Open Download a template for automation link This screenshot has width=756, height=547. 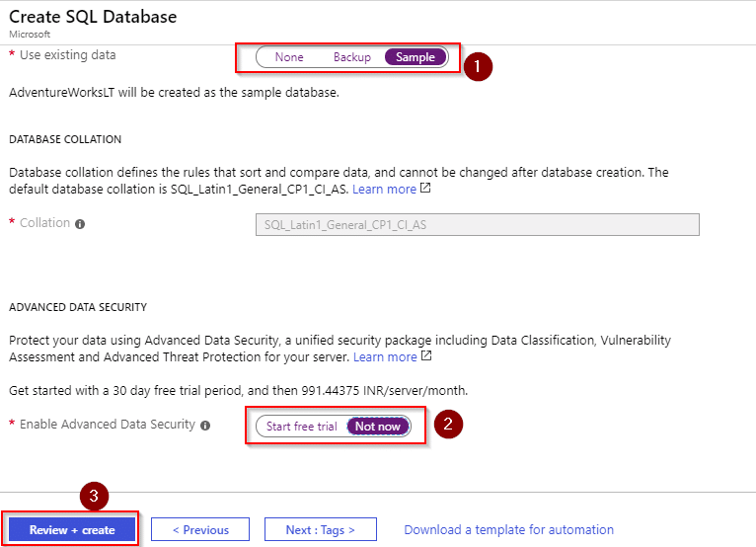[x=508, y=529]
